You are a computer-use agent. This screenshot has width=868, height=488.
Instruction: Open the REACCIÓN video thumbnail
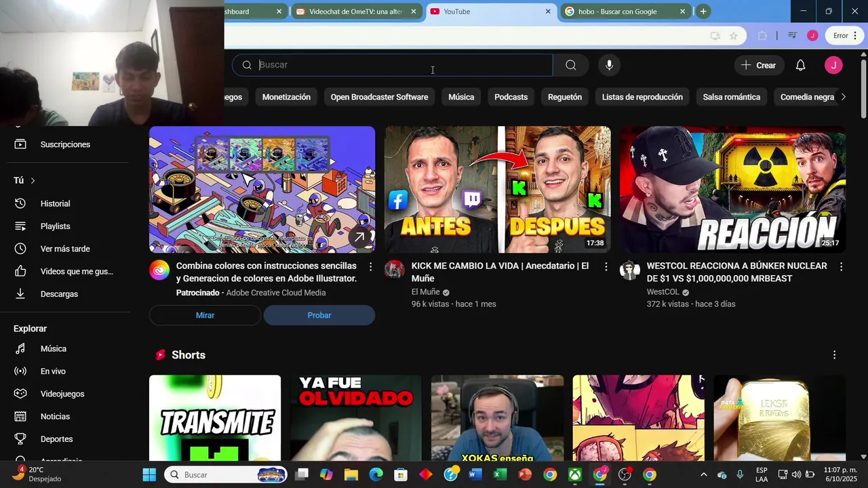pyautogui.click(x=732, y=190)
